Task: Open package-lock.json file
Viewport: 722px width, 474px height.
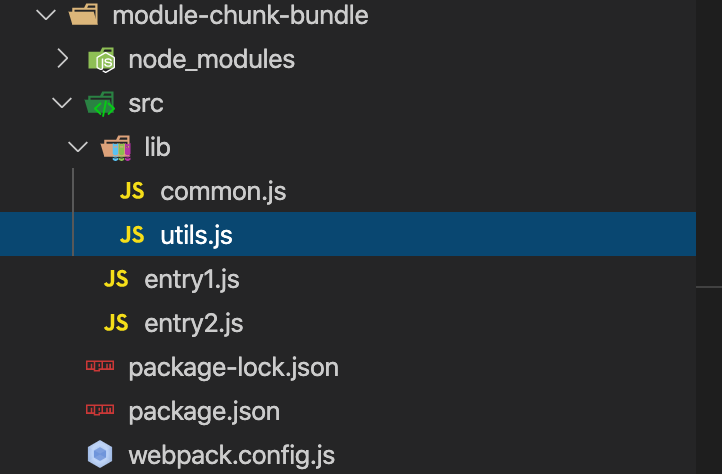Action: [233, 368]
